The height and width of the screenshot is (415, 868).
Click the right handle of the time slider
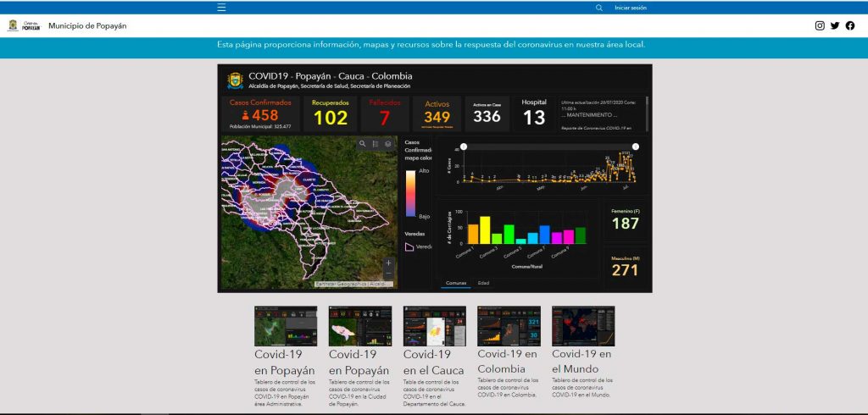click(x=636, y=147)
